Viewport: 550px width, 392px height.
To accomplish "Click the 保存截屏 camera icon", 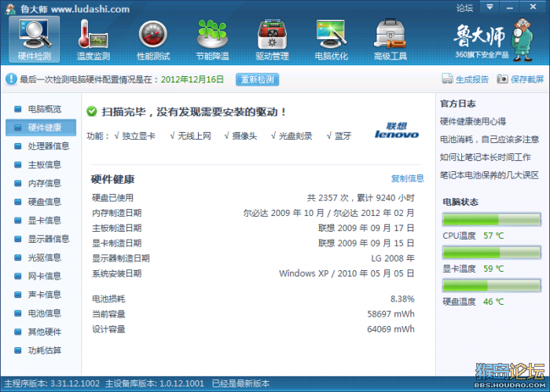I will pyautogui.click(x=502, y=79).
